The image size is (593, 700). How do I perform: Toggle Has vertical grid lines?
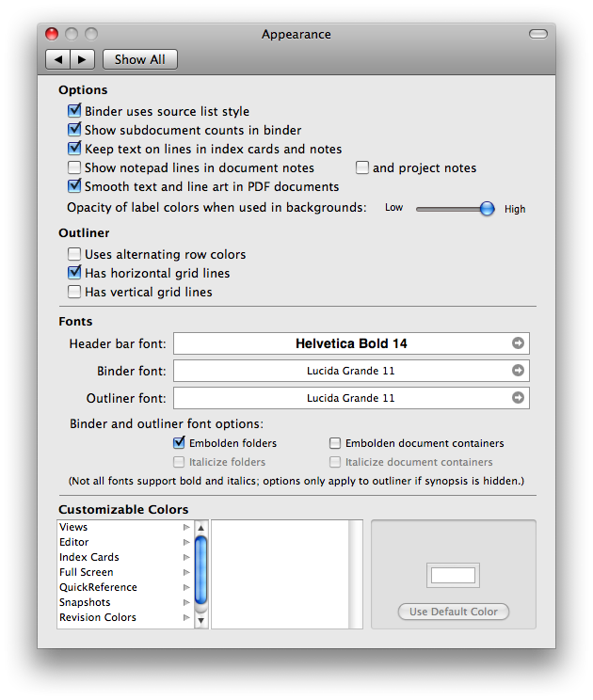[x=75, y=292]
